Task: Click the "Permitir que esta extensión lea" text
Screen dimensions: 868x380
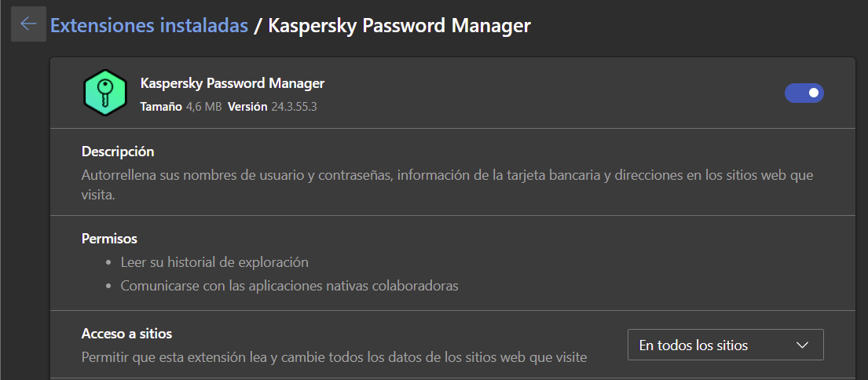Action: pos(334,357)
